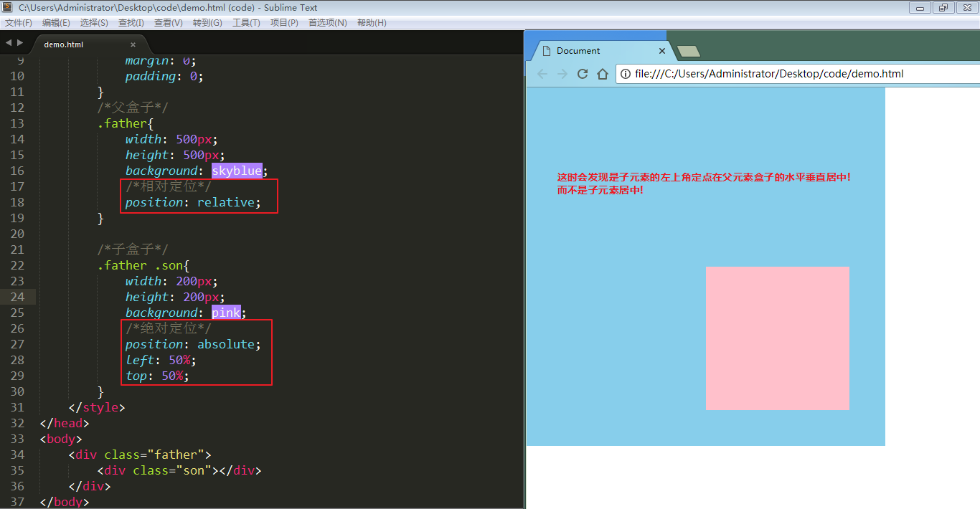The image size is (980, 509).
Task: Select the Document tab in the browser
Action: [x=601, y=51]
